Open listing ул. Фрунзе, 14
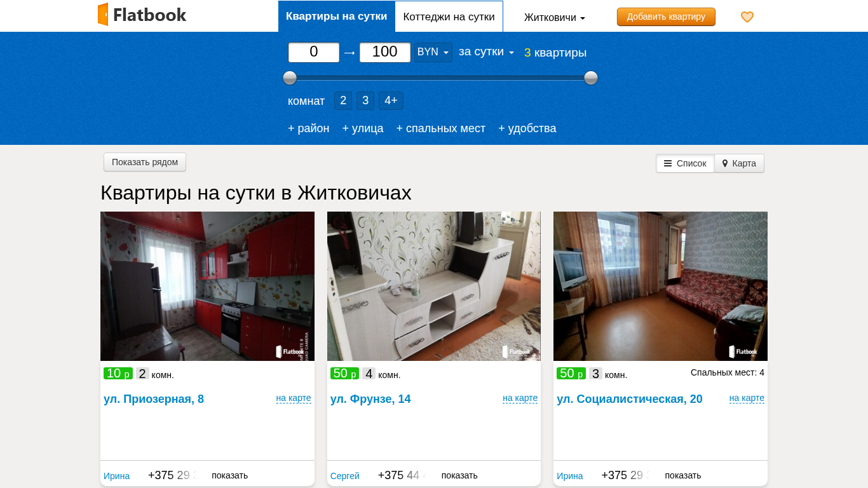868x488 pixels. (370, 399)
